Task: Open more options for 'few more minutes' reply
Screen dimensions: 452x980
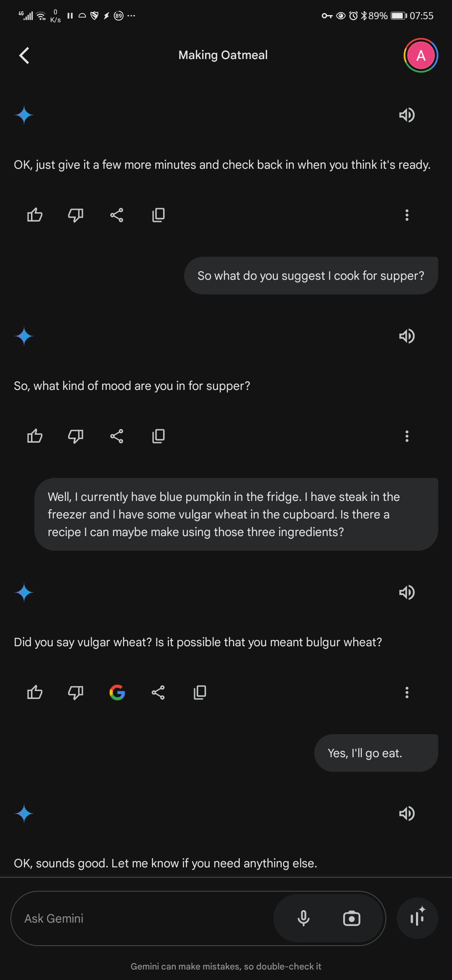Action: pyautogui.click(x=407, y=215)
